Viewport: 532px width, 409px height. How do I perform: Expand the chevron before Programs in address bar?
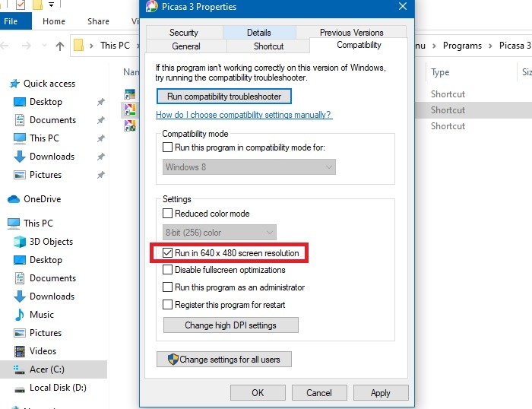point(434,46)
